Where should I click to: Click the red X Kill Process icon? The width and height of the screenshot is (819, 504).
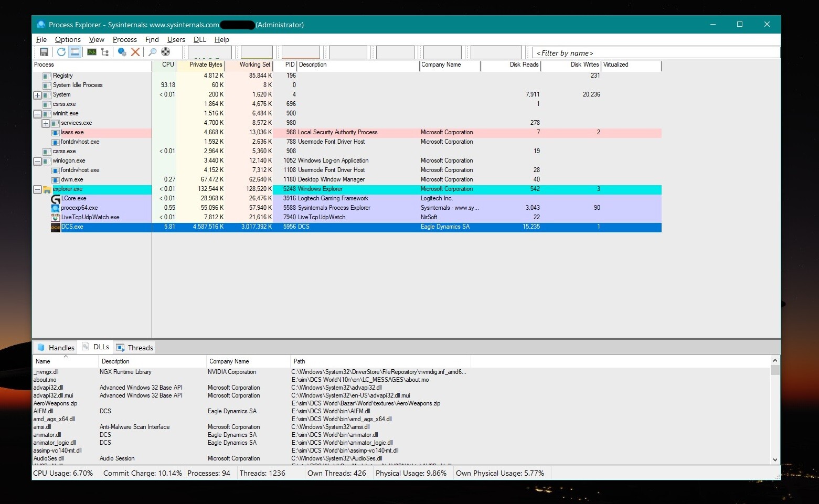point(135,52)
